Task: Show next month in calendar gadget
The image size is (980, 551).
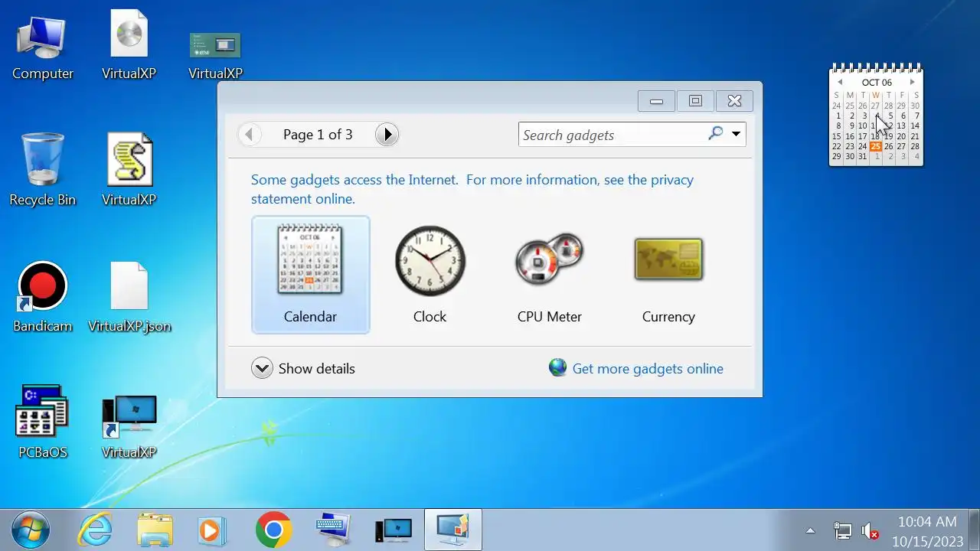Action: click(x=912, y=82)
